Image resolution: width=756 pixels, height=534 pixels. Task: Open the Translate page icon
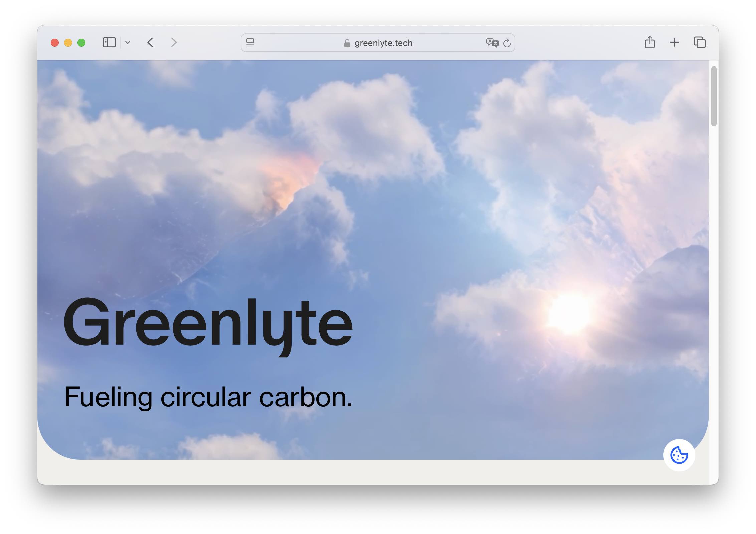pos(492,43)
